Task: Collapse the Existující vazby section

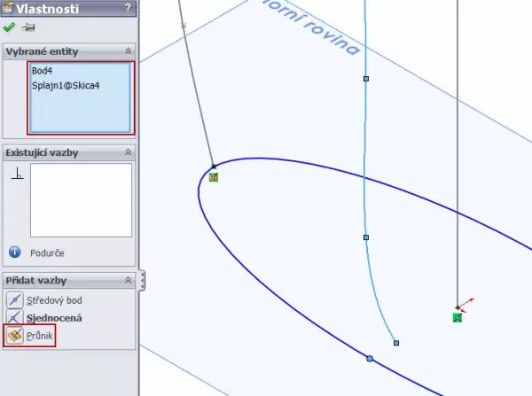Action: (x=129, y=152)
